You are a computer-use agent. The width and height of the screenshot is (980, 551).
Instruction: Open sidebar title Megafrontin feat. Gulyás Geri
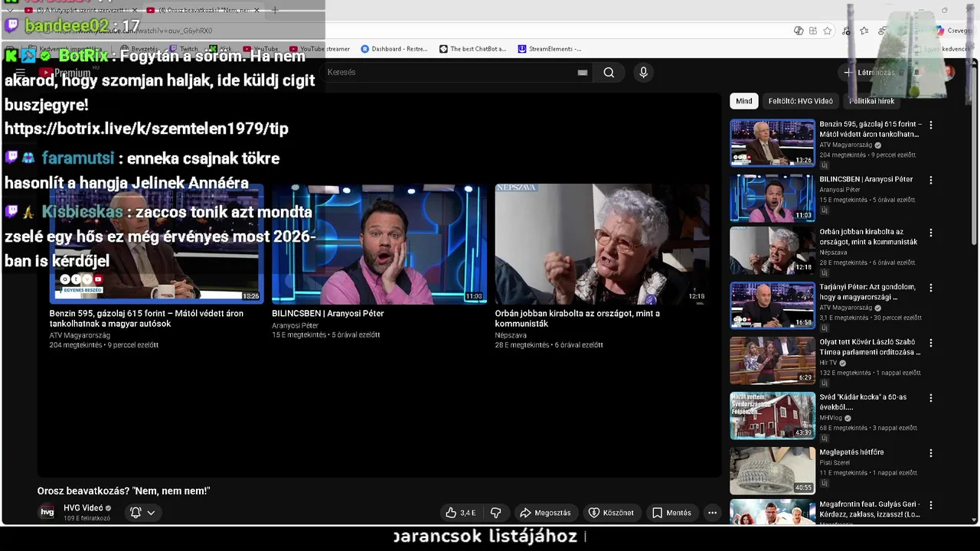coord(870,510)
